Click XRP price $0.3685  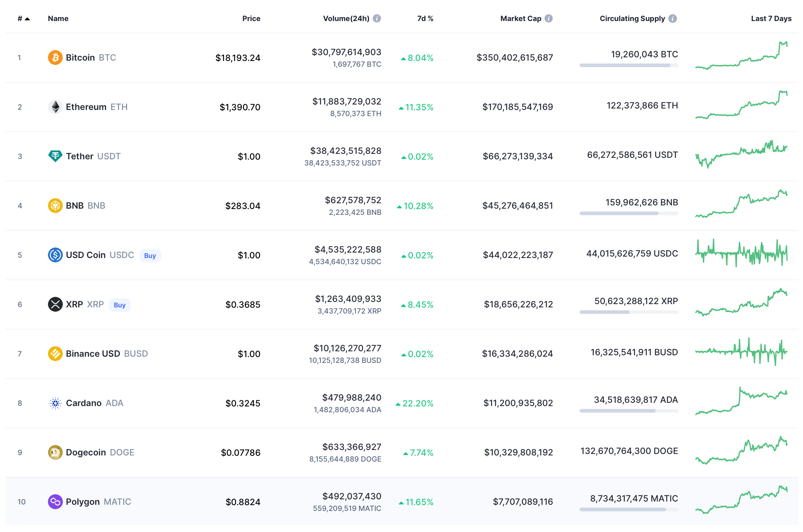click(x=243, y=304)
